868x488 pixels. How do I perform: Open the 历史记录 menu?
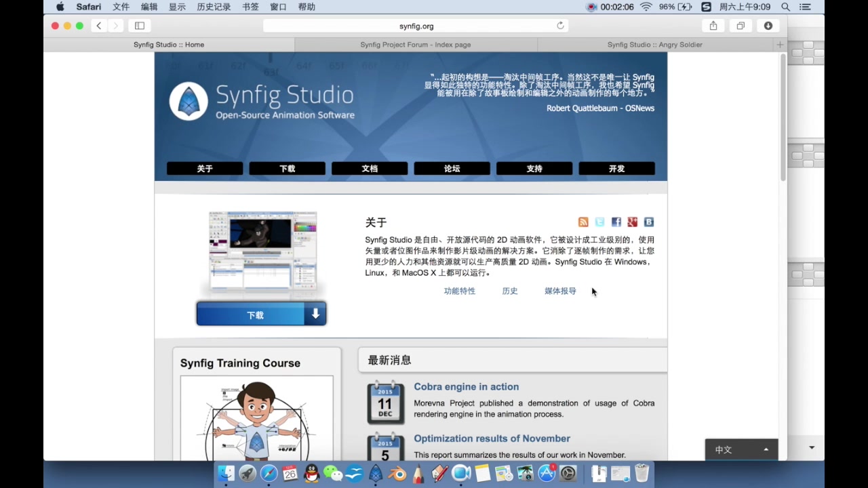tap(214, 7)
